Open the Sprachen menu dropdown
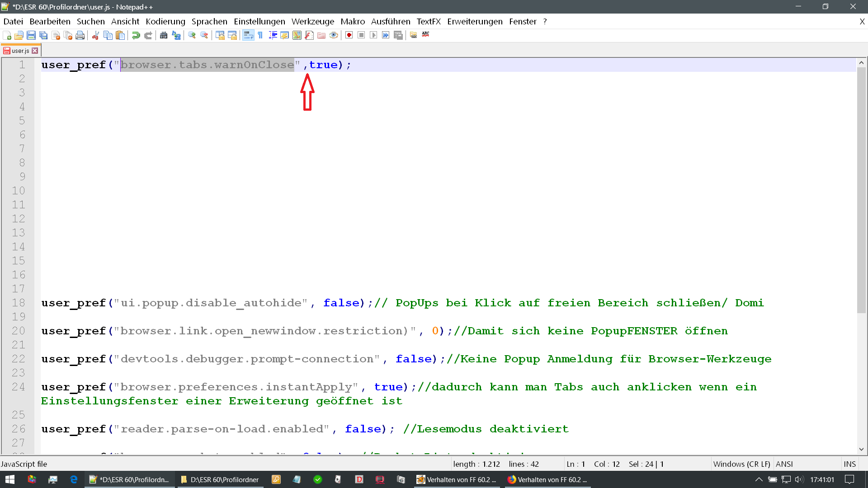 209,21
